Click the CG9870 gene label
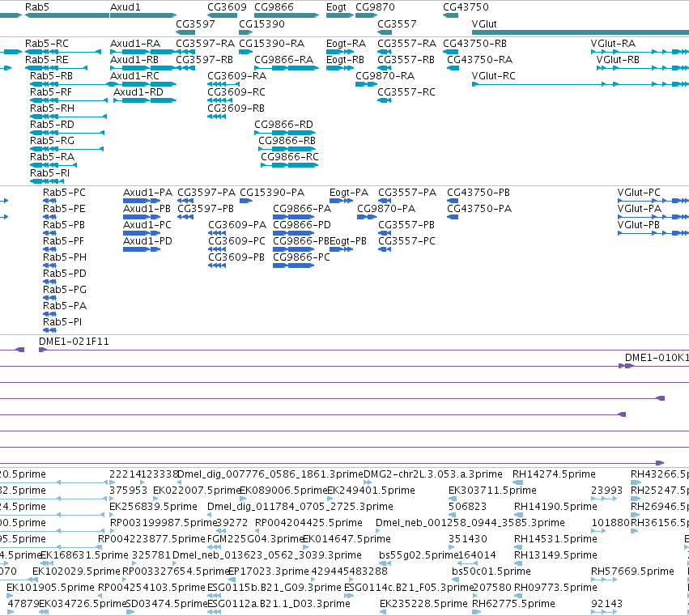Image resolution: width=689 pixels, height=616 pixels. 375,7
